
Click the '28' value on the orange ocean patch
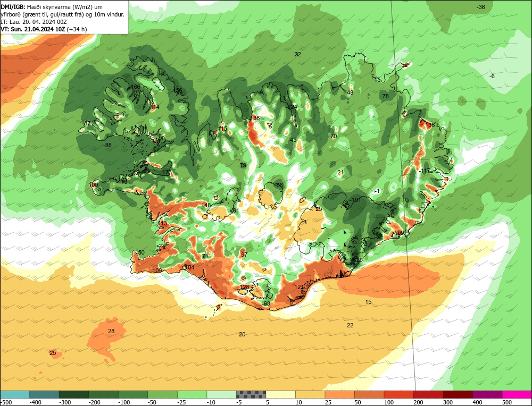(x=111, y=331)
